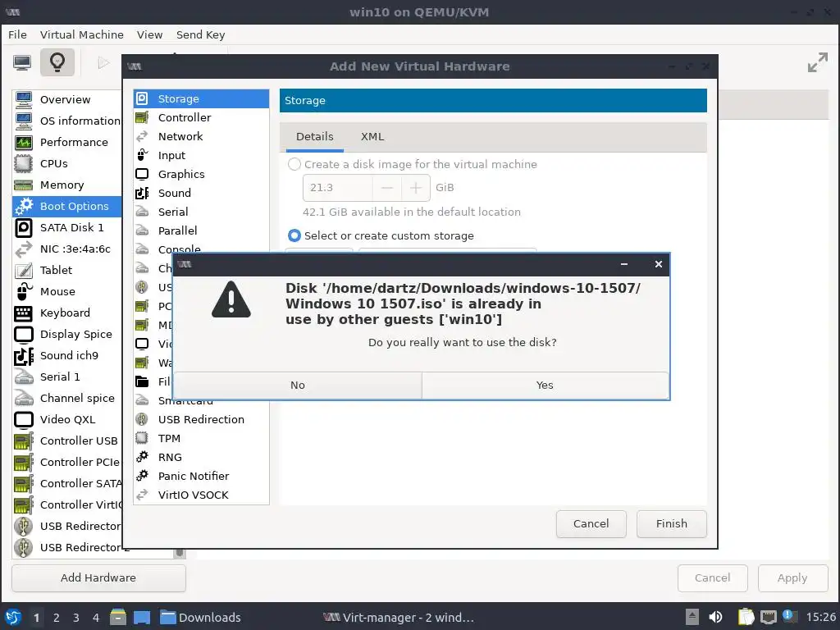
Task: Switch to the XML tab
Action: tap(372, 137)
